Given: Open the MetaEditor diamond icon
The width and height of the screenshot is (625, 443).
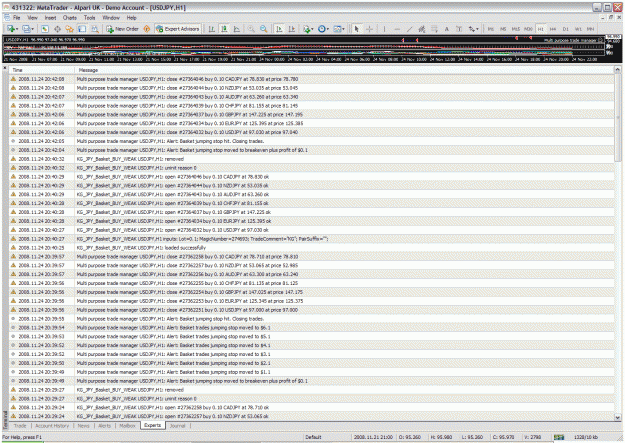Looking at the screenshot, I should (147, 29).
